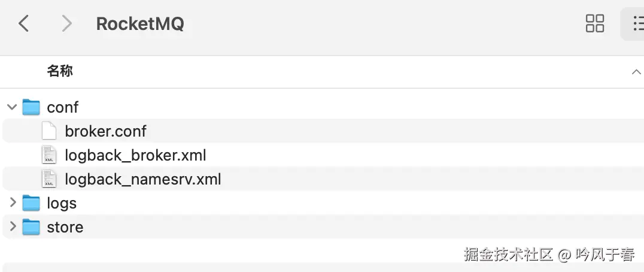Screen dimensions: 644x272
Task: Go back to the previous folder
Action: click(x=24, y=24)
